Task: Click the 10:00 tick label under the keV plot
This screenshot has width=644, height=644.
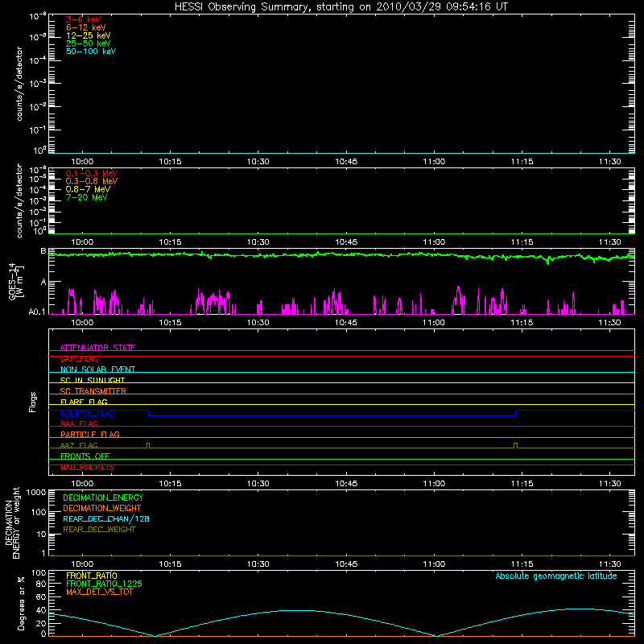Action: [x=82, y=162]
